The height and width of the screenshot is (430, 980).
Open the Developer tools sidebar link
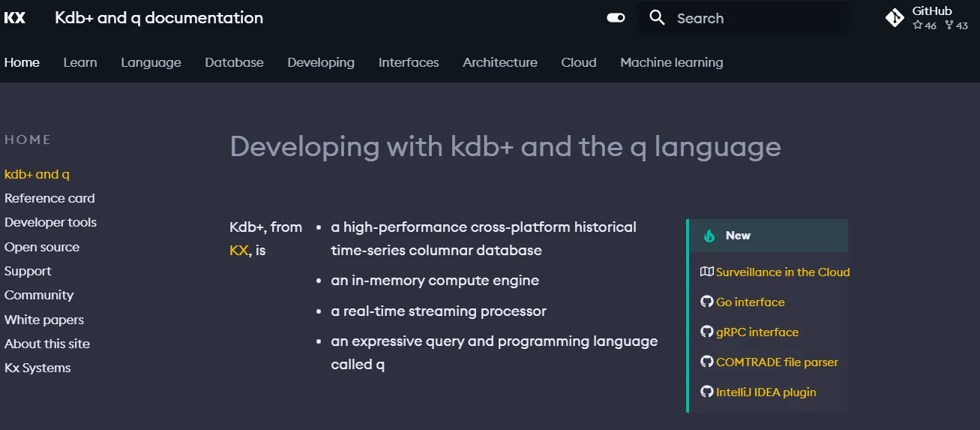[50, 222]
